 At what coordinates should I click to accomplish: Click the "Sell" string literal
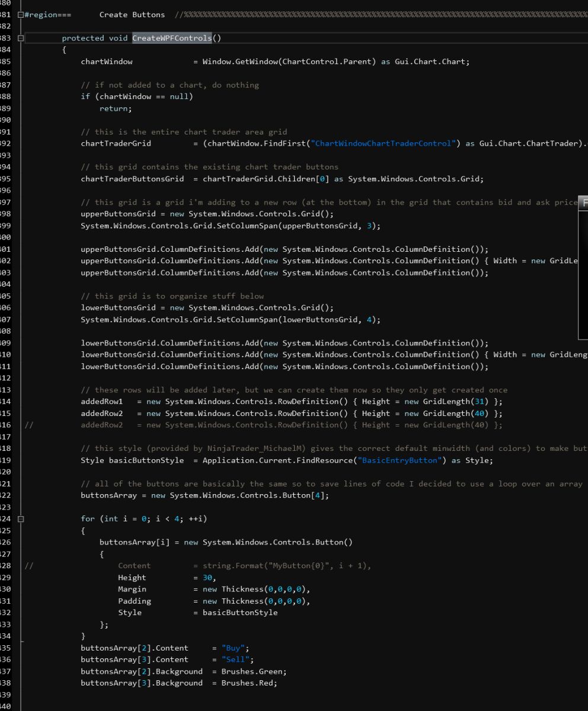(235, 660)
